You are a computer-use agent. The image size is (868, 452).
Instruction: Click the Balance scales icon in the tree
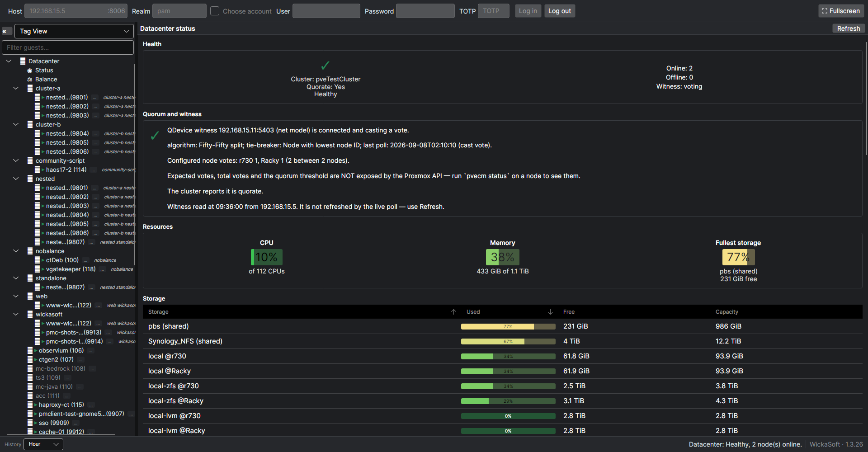click(x=30, y=80)
